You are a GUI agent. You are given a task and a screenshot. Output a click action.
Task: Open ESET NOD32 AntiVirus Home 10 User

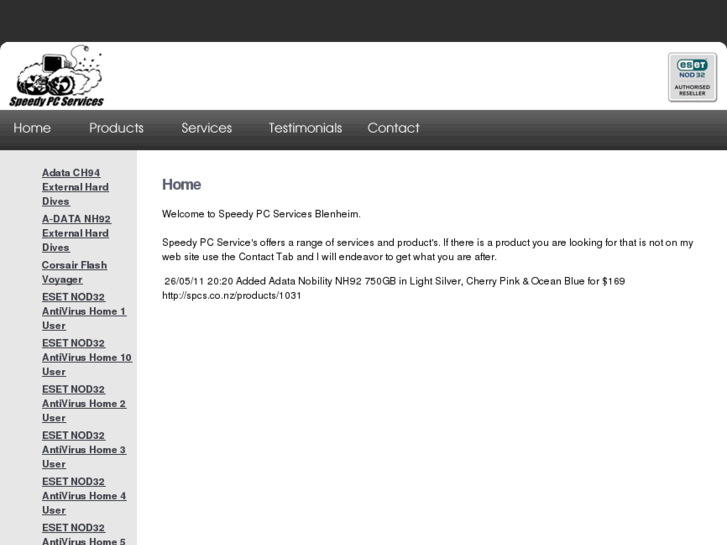(87, 358)
